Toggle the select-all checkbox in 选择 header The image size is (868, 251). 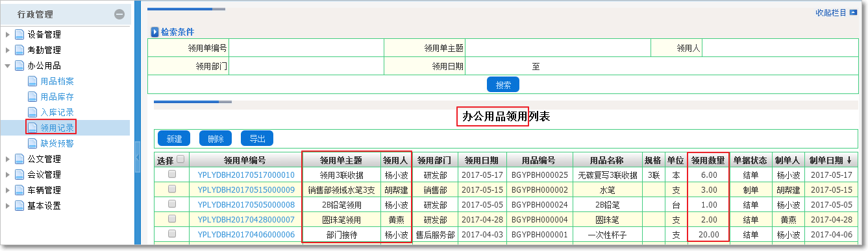pyautogui.click(x=181, y=159)
